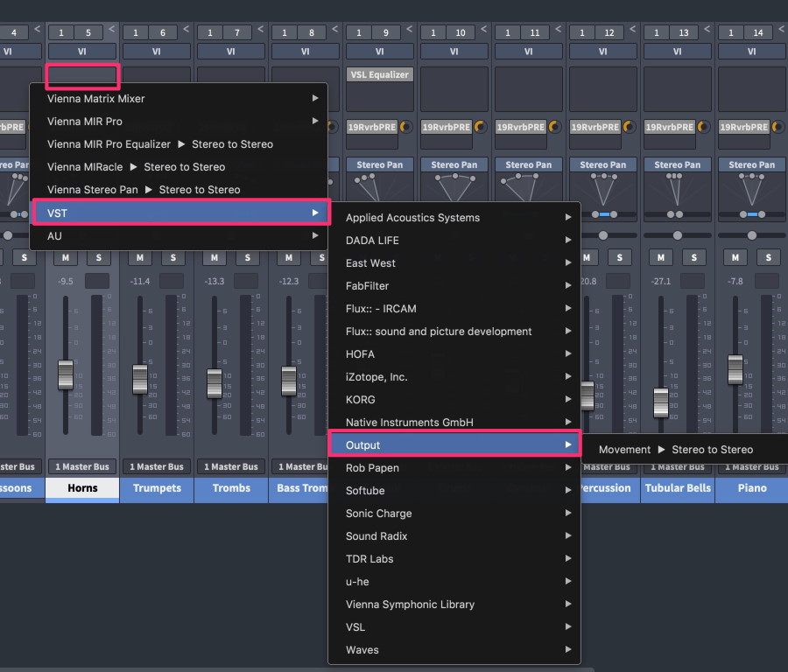Mute the Horns channel
788x672 pixels.
(x=66, y=257)
